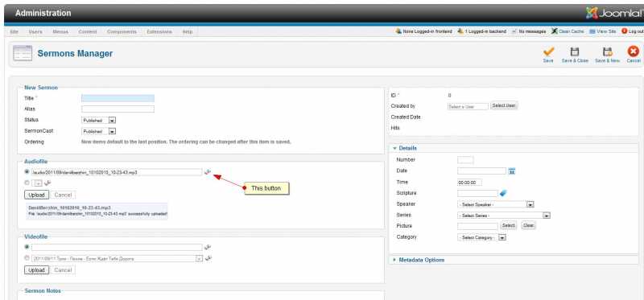The height and width of the screenshot is (300, 644).
Task: Open the Components menu
Action: click(x=122, y=31)
